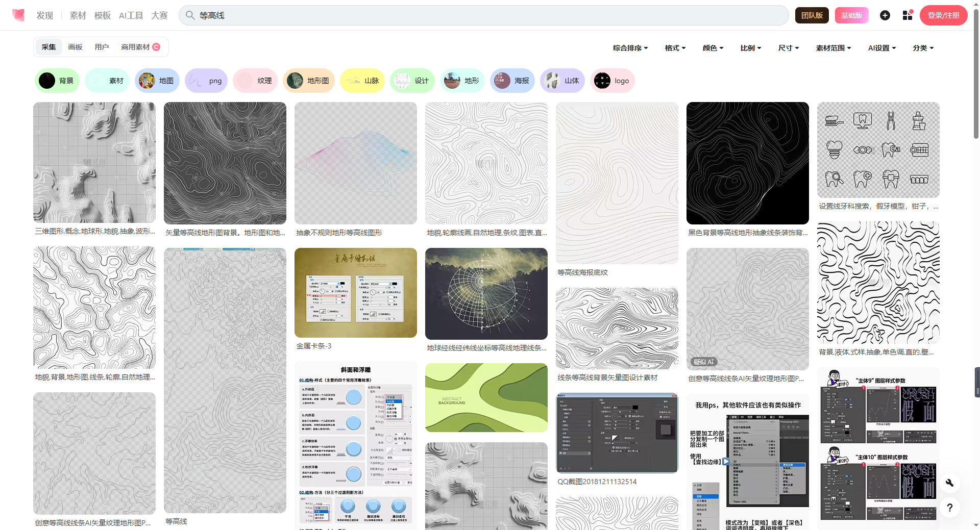Click the search magnifier icon

pos(190,15)
